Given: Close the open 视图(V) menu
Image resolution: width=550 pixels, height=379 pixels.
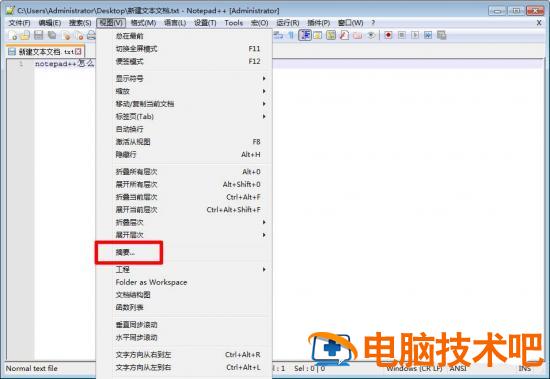Looking at the screenshot, I should tap(111, 23).
